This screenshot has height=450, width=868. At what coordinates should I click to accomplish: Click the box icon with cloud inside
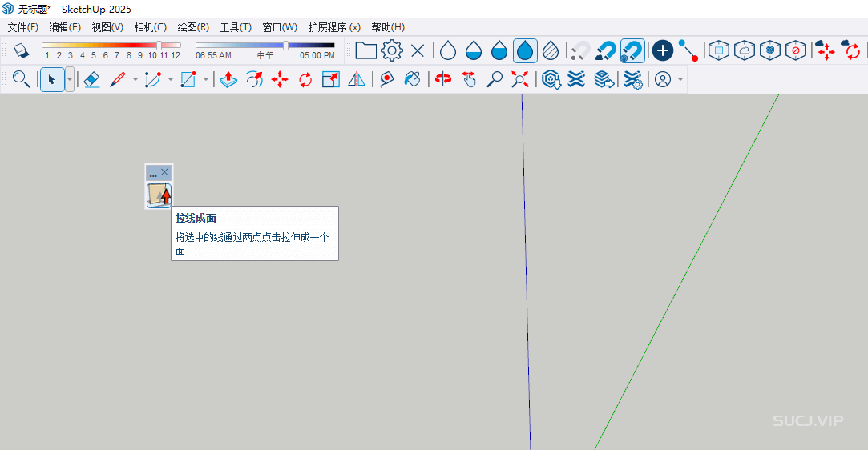(x=745, y=51)
